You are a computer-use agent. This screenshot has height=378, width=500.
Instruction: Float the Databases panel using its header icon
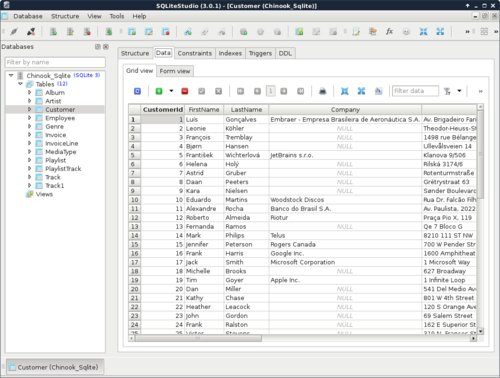tap(98, 47)
